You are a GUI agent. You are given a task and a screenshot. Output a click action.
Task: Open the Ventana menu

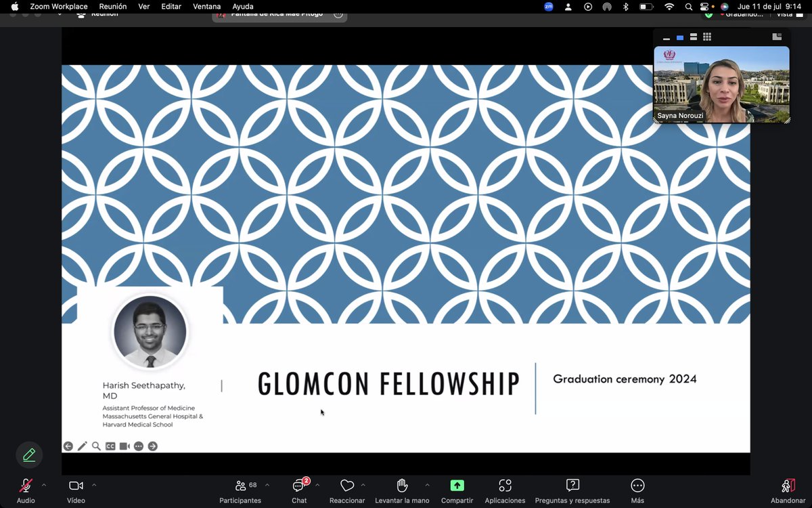(207, 6)
